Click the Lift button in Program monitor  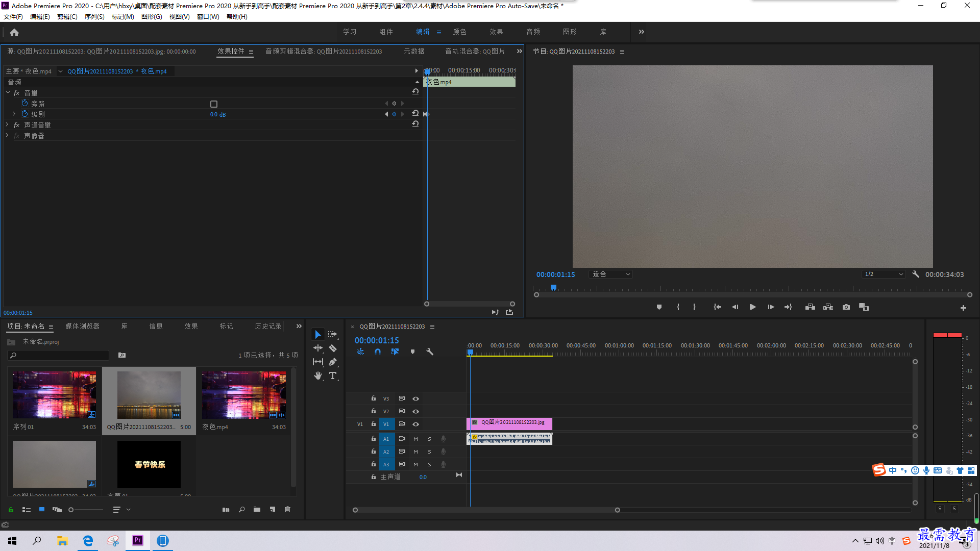pos(810,307)
